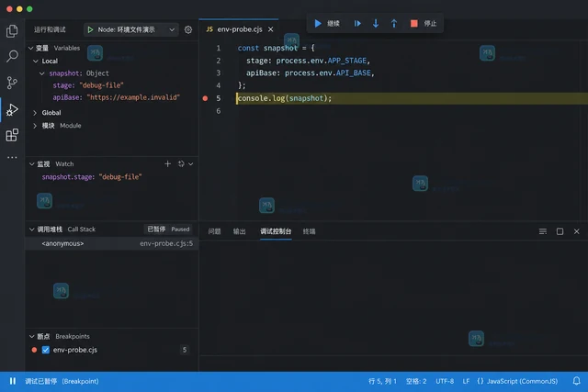Open the Watch section chevron menu

coord(191,163)
